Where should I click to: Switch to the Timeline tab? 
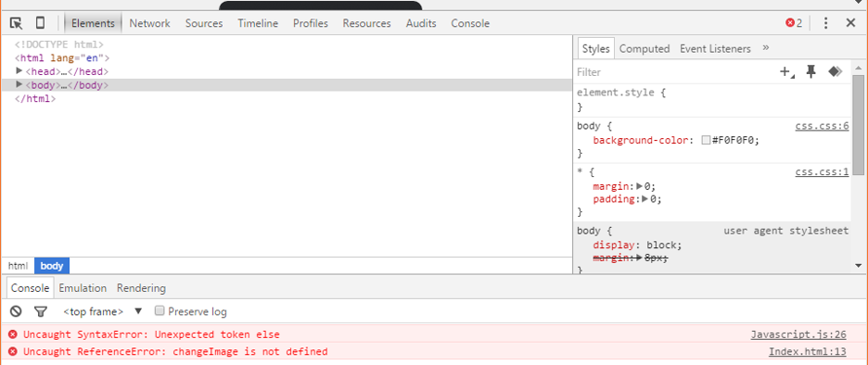(258, 23)
